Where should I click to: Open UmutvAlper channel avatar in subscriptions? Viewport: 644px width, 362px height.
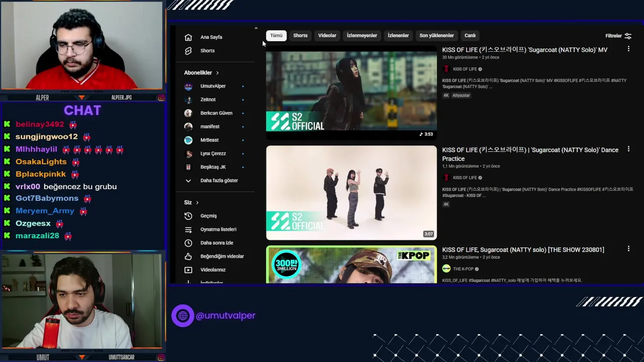[x=188, y=86]
